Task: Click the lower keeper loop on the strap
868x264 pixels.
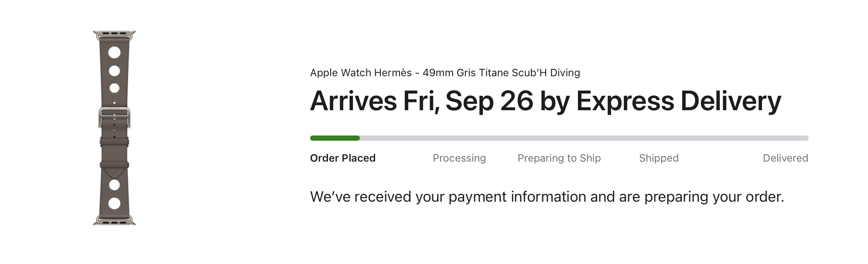Action: 114,165
